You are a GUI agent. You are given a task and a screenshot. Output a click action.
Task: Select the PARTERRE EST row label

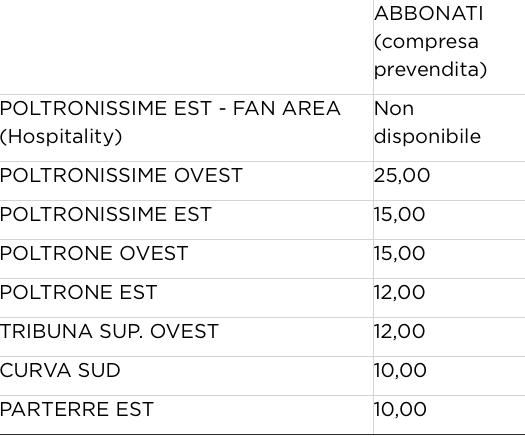click(x=77, y=409)
